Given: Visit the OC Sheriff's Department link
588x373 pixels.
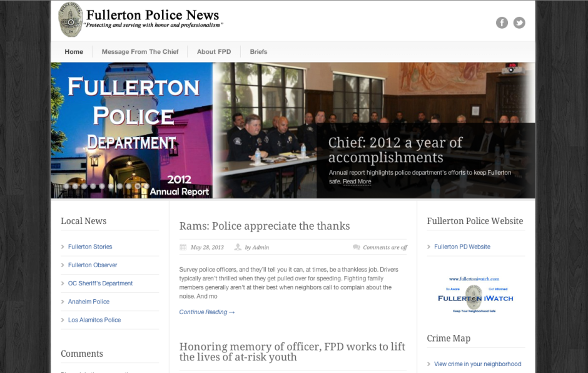Looking at the screenshot, I should [100, 284].
